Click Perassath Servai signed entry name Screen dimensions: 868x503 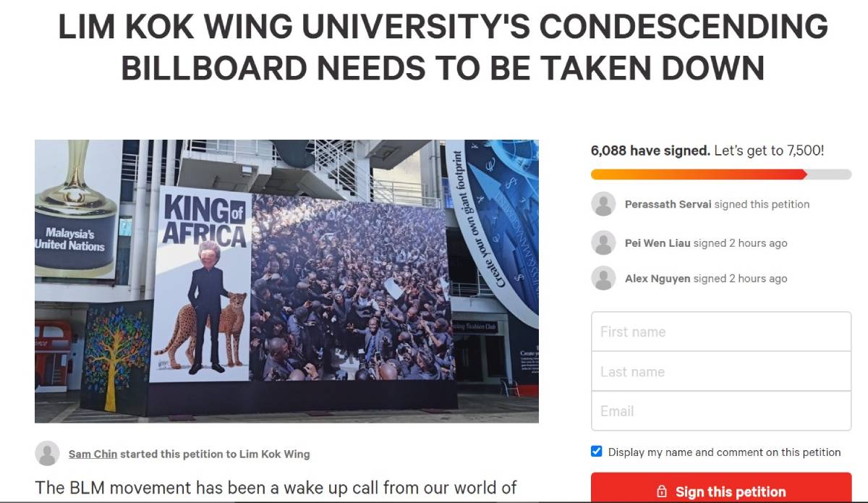[x=668, y=204]
